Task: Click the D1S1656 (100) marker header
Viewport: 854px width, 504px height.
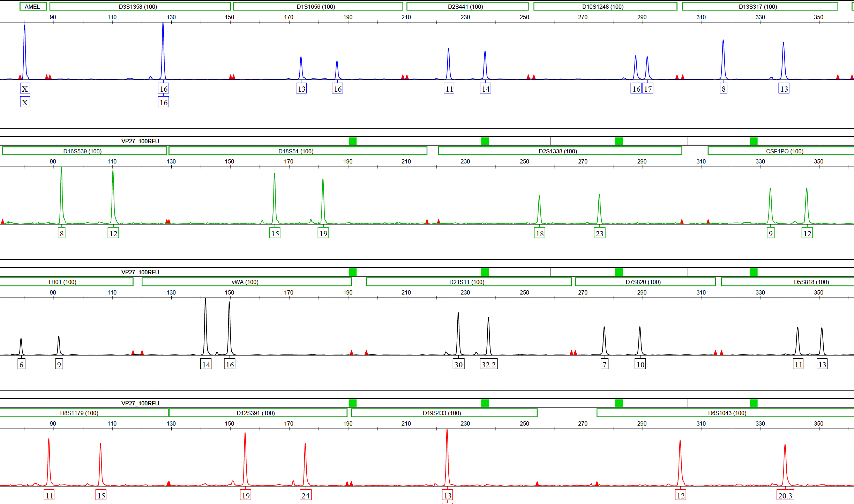Action: (318, 7)
